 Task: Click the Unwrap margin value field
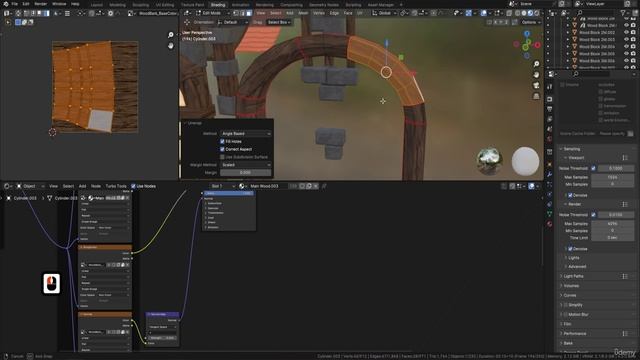[246, 173]
